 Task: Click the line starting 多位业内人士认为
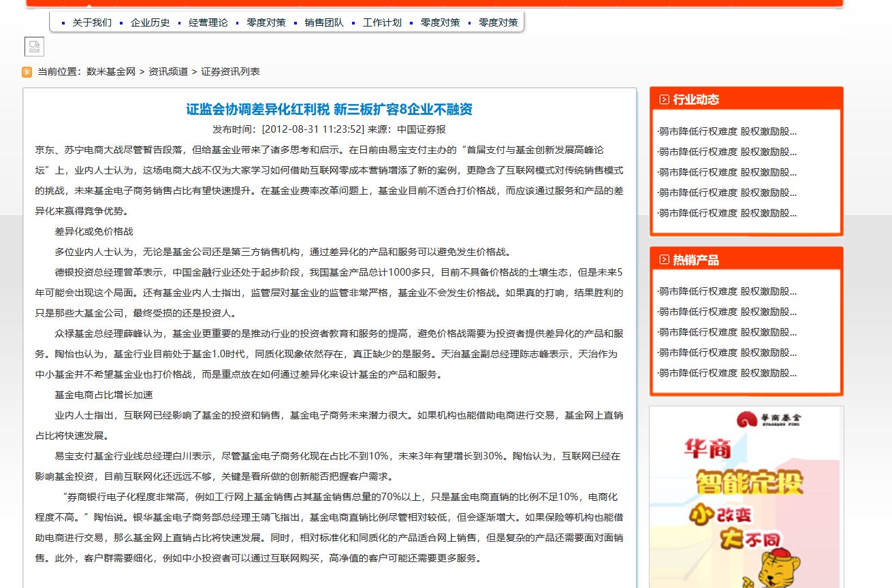(283, 252)
